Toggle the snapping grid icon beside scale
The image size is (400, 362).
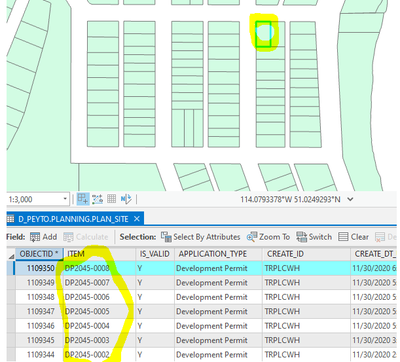pos(82,199)
